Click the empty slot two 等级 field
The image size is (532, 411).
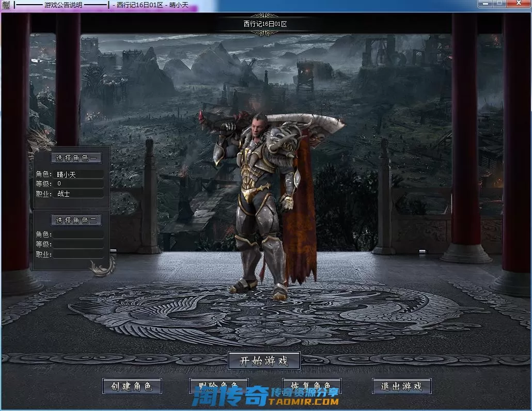79,245
